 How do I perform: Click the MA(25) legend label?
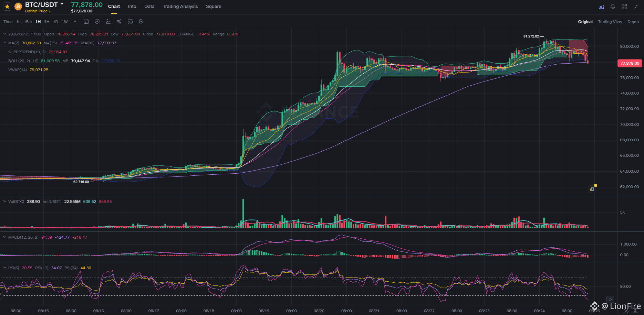tap(50, 43)
